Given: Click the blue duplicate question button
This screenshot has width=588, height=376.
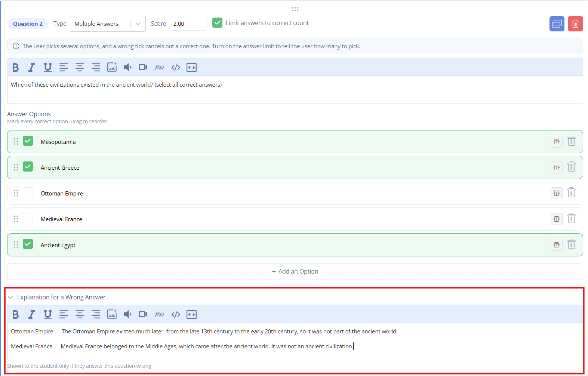Looking at the screenshot, I should [x=557, y=24].
